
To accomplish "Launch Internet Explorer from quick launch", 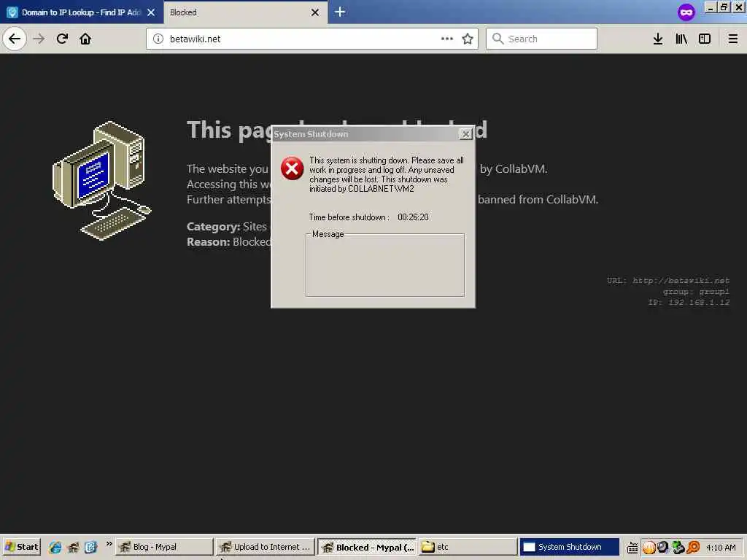I will point(55,547).
